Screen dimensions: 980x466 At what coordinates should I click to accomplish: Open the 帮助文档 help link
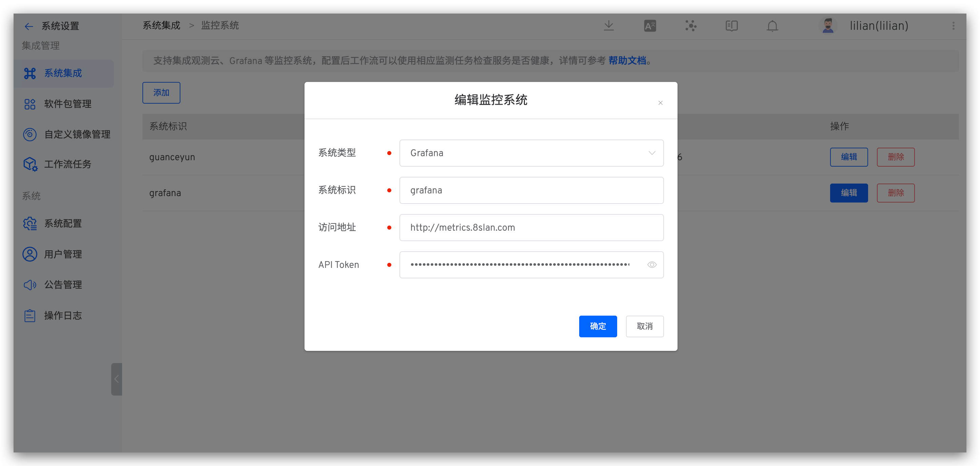pos(627,60)
